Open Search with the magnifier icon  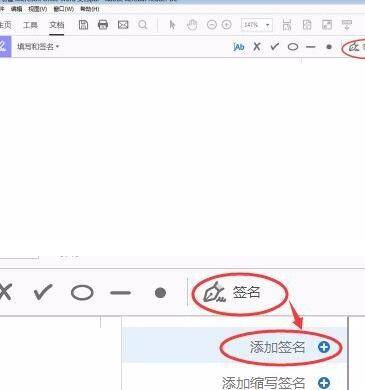(143, 25)
